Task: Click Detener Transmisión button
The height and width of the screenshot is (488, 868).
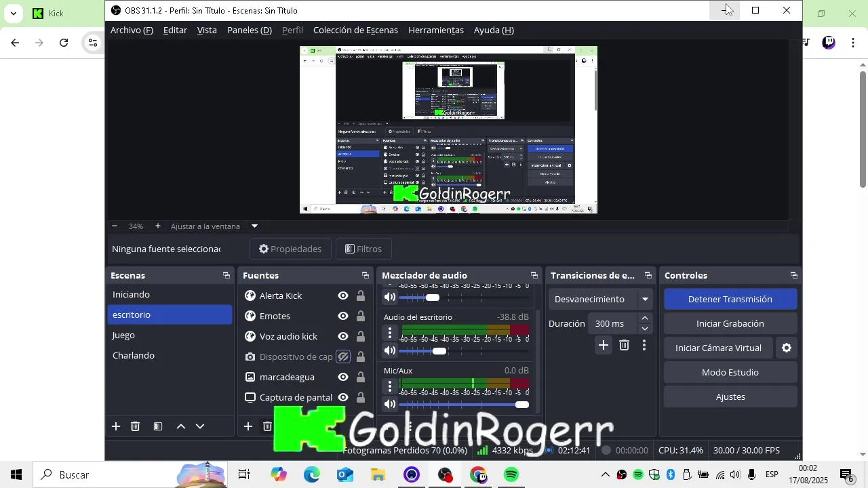Action: (730, 299)
